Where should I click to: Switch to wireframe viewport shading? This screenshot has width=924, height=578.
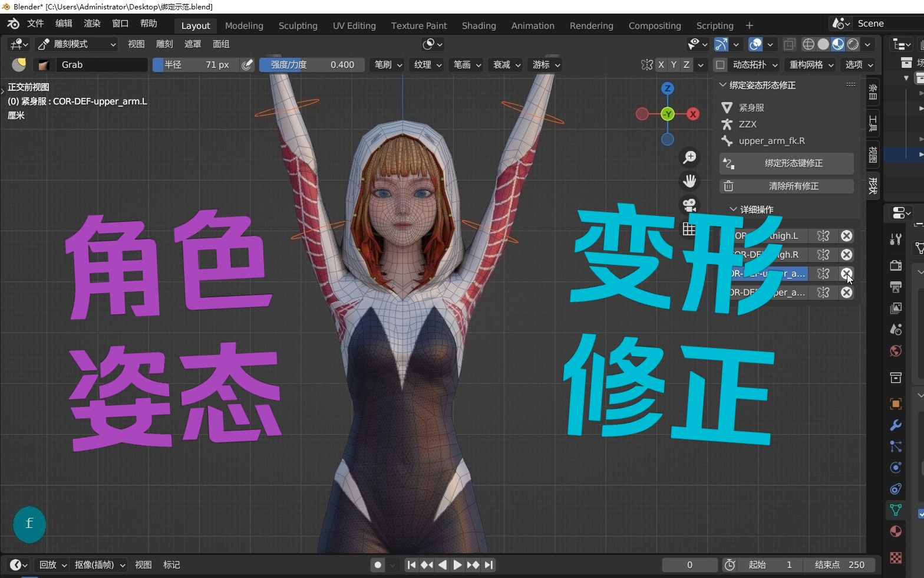pos(809,44)
